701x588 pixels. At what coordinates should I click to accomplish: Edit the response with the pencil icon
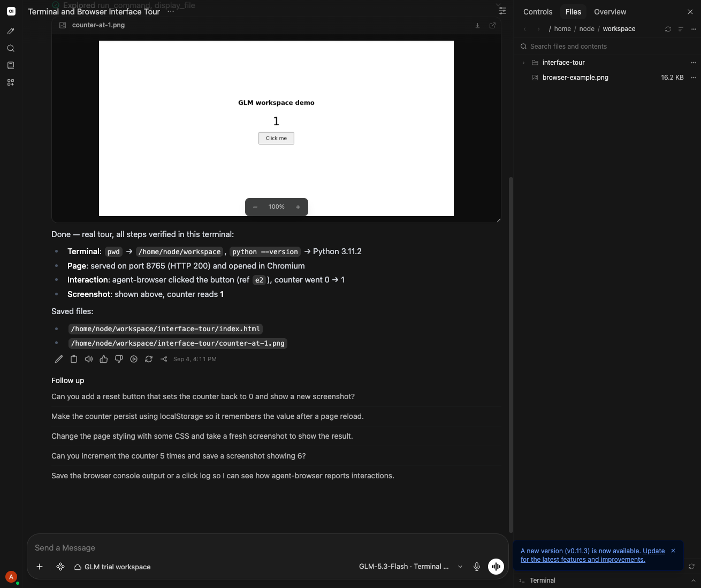pos(59,359)
